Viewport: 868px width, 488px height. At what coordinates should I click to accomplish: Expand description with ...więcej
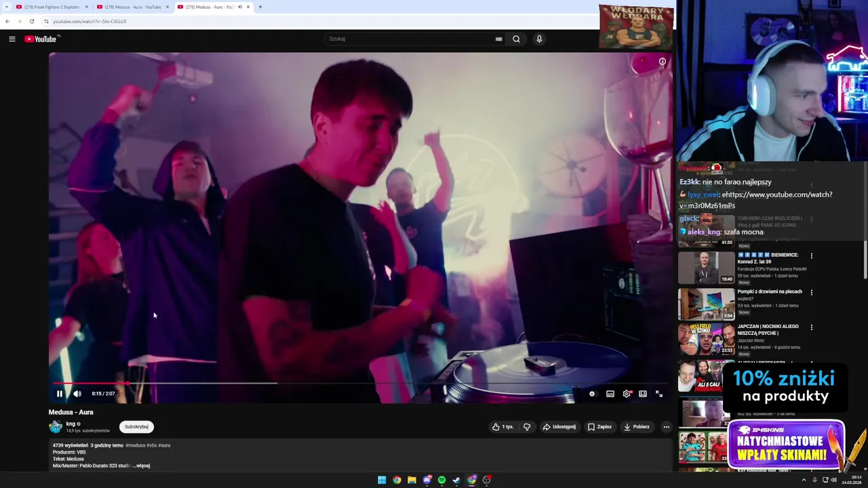142,466
